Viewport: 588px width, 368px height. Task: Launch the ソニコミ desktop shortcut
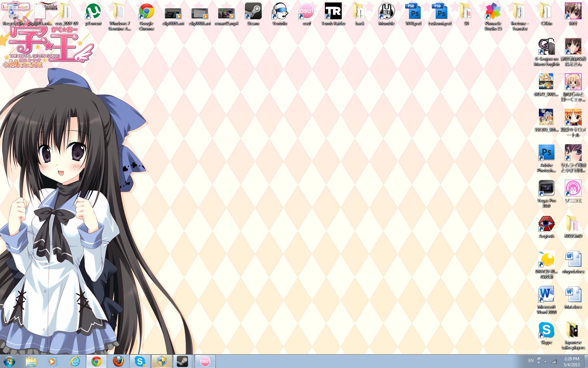click(573, 191)
